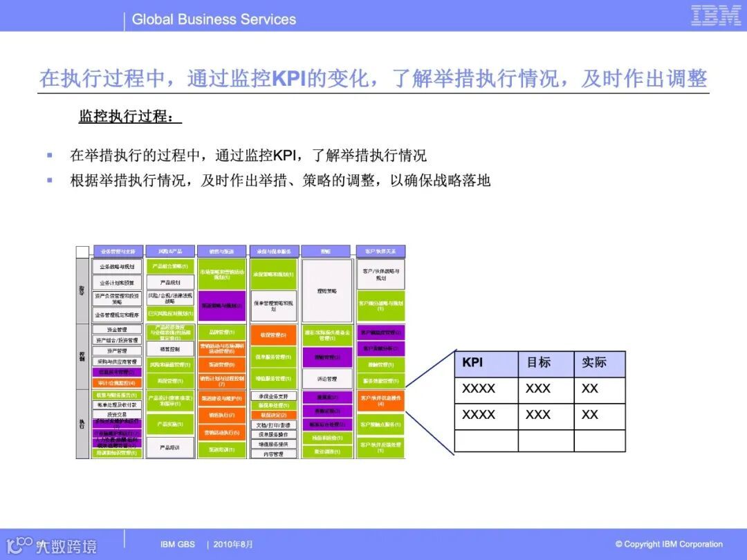Screen dimensions: 747x560
Task: Click the 帐单处理及收付款 box
Action: point(117,404)
